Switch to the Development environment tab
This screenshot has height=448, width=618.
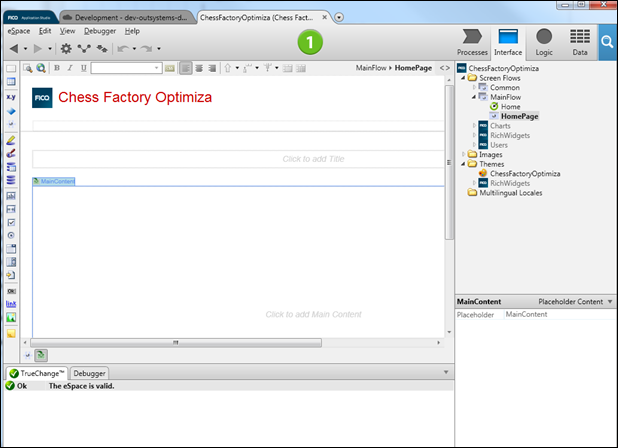tap(127, 17)
